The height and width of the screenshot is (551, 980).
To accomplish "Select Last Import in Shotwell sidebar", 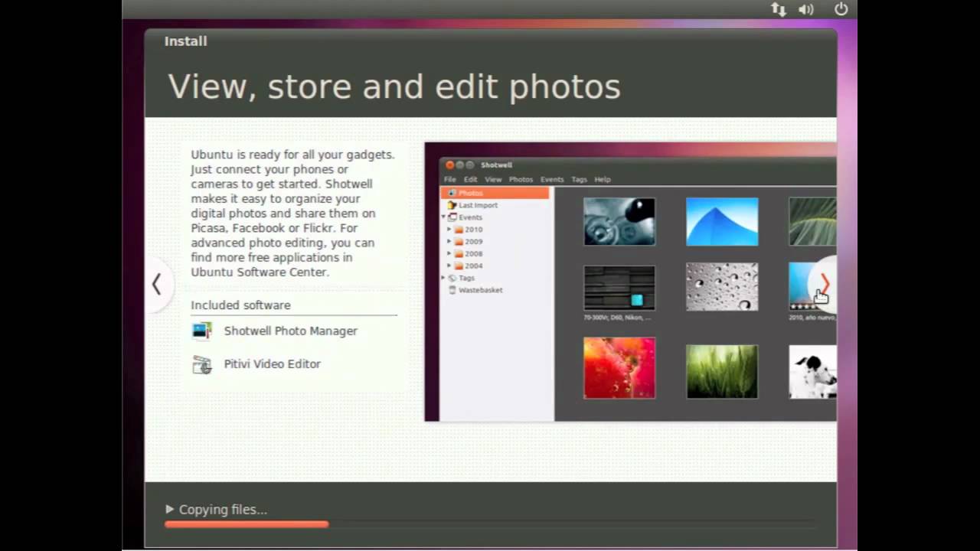I will [x=478, y=205].
